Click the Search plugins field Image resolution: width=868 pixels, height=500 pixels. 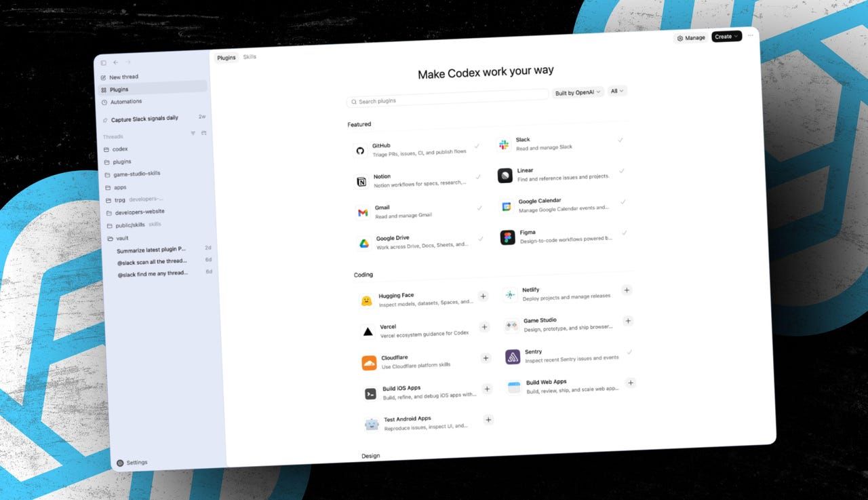(446, 100)
